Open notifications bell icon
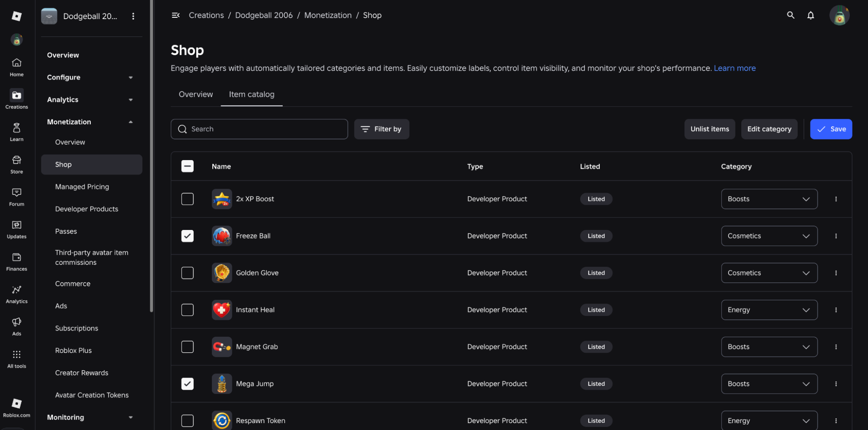The width and height of the screenshot is (868, 430). tap(810, 15)
